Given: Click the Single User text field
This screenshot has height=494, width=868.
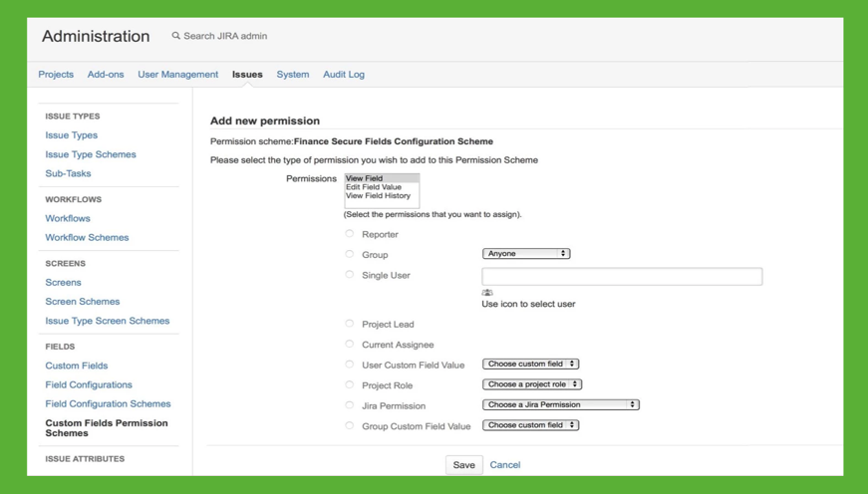Looking at the screenshot, I should (622, 277).
